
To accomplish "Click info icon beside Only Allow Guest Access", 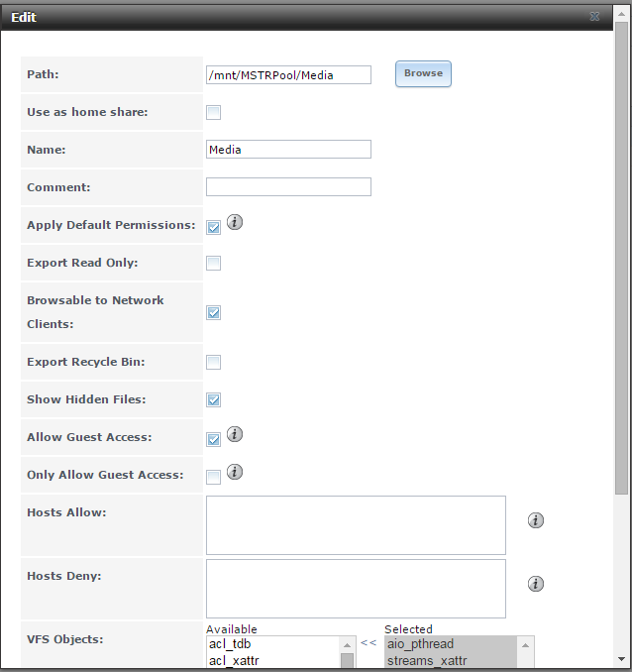I will click(235, 472).
